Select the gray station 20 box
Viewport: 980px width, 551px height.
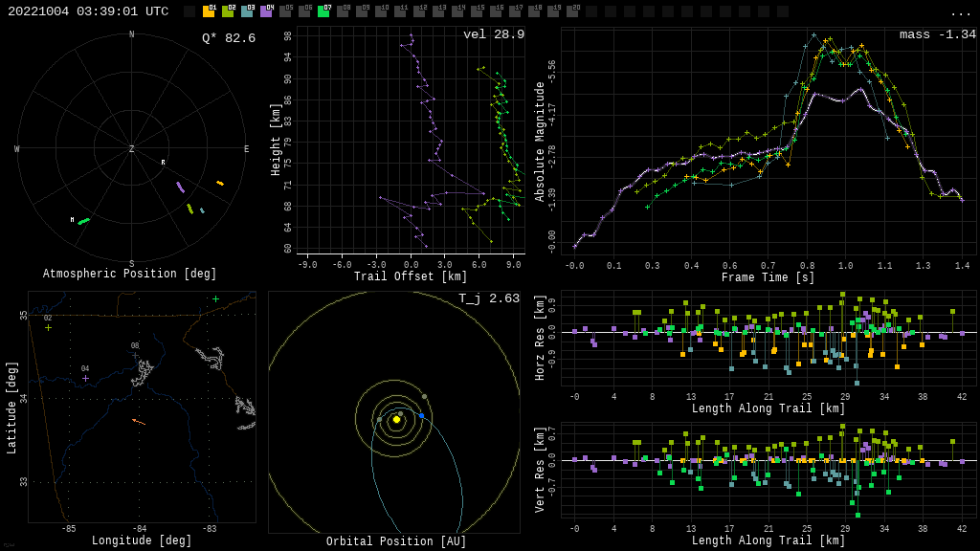(572, 11)
